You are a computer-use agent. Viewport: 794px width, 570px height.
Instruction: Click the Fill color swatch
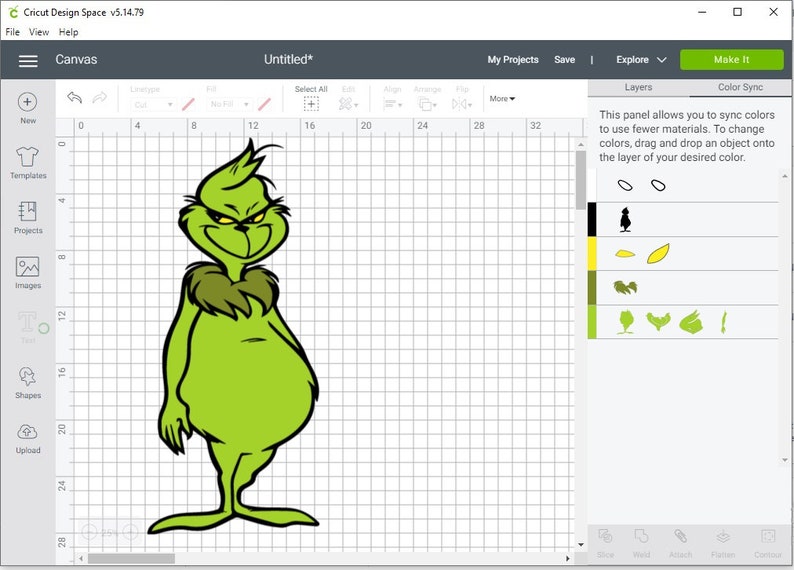(264, 105)
